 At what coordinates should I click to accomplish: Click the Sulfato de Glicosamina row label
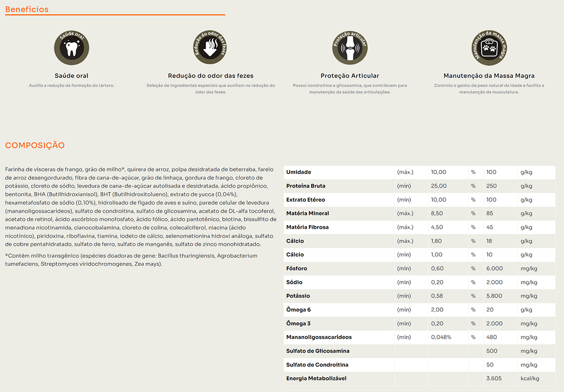pyautogui.click(x=318, y=351)
